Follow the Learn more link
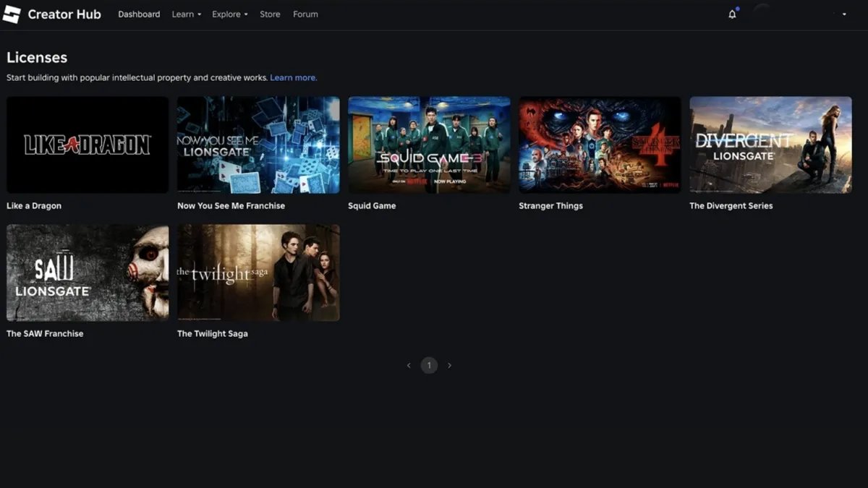 [293, 77]
